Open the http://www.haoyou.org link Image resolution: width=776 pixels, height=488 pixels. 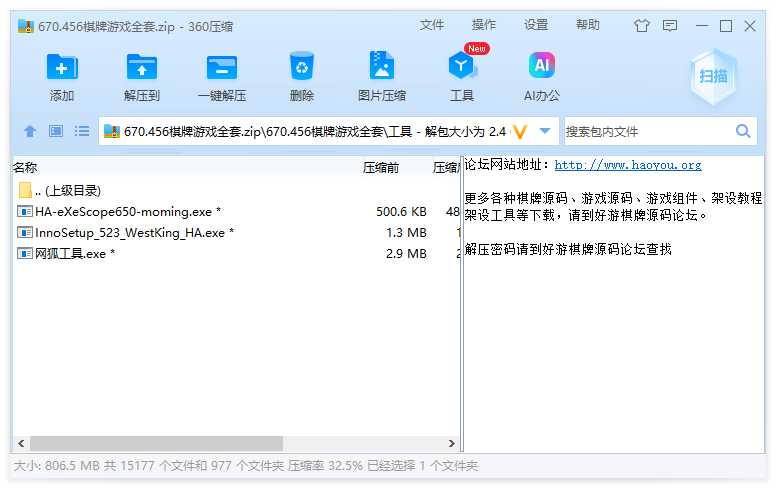628,165
